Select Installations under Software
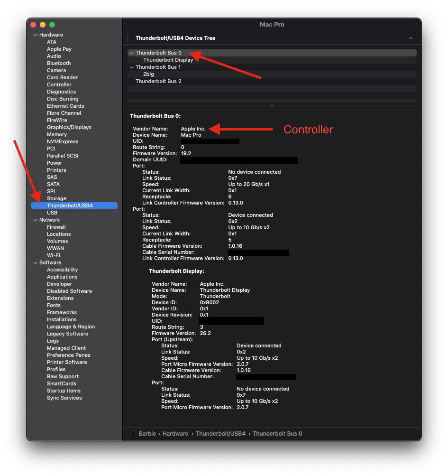 62,320
